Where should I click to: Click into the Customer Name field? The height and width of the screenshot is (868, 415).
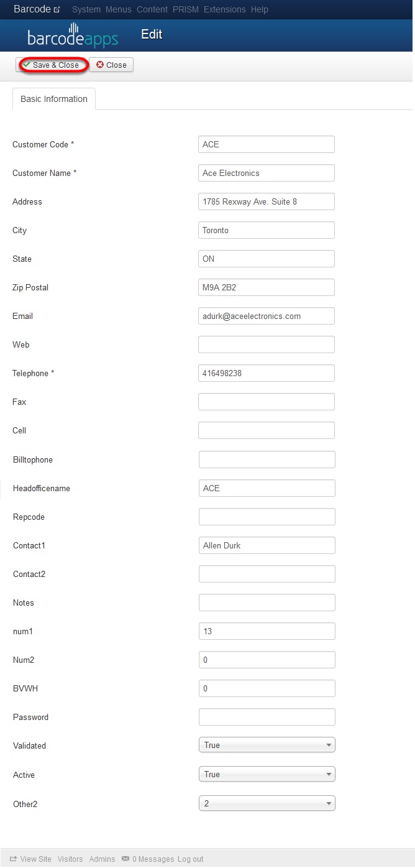(x=267, y=173)
